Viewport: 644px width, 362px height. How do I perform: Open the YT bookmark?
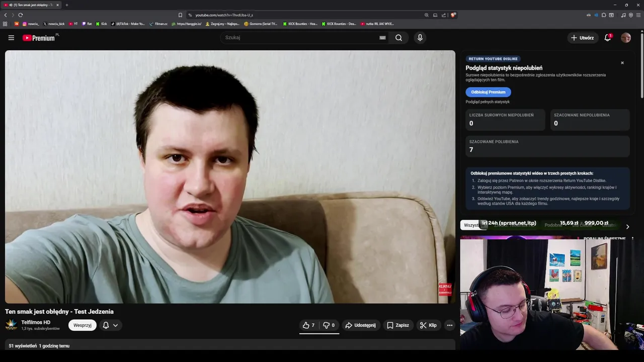[x=73, y=24]
